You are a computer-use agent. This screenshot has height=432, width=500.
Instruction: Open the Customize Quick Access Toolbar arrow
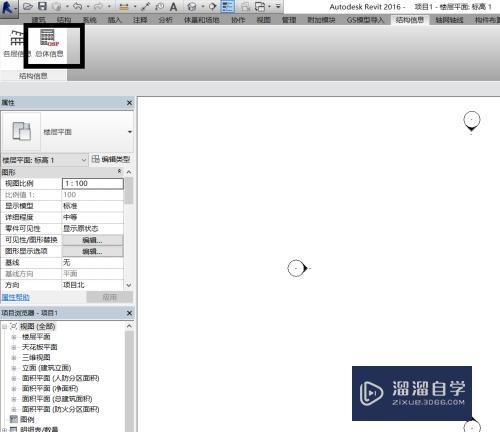(278, 6)
